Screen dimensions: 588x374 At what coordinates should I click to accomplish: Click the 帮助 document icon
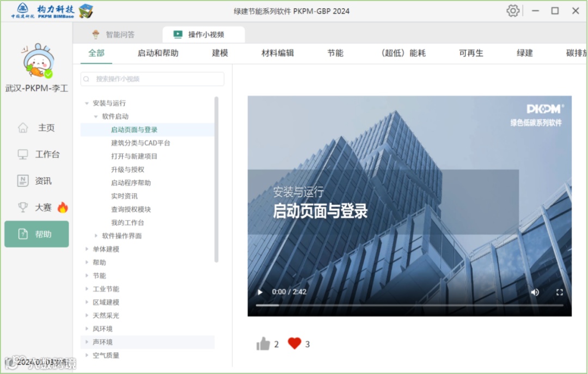click(23, 234)
